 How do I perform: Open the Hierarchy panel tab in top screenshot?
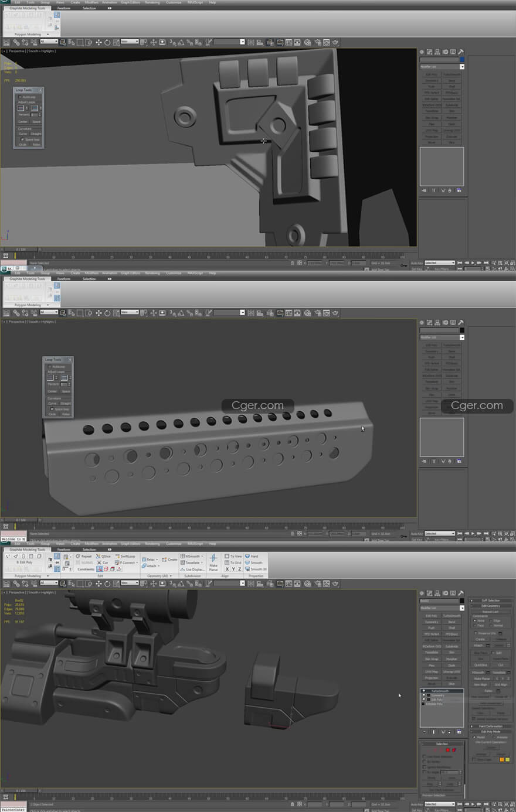pos(438,52)
